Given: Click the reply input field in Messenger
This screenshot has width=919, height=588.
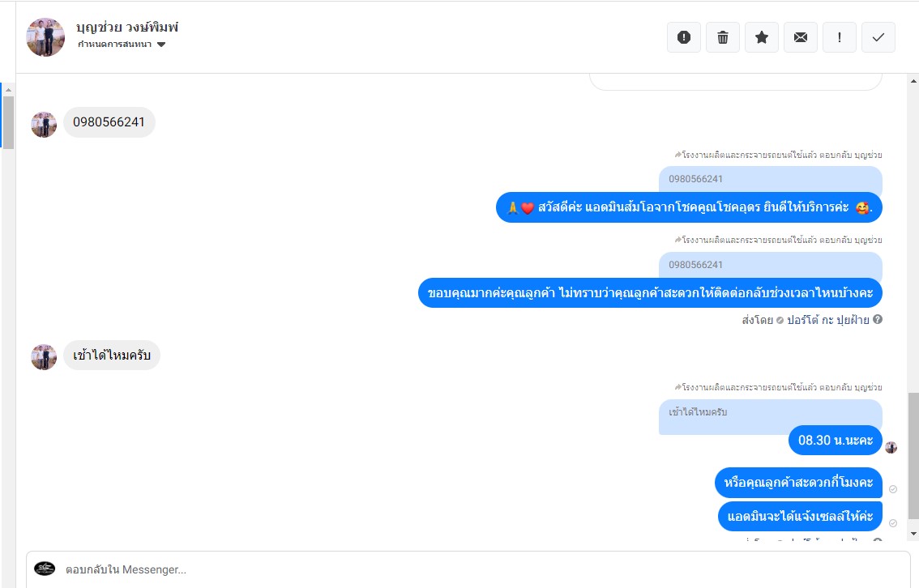Looking at the screenshot, I should (x=468, y=569).
